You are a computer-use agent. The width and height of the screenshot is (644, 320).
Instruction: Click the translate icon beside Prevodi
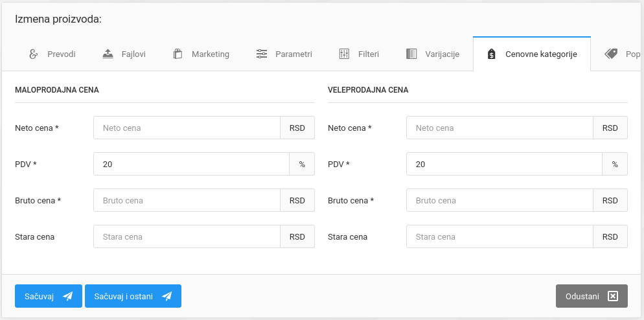click(x=34, y=54)
